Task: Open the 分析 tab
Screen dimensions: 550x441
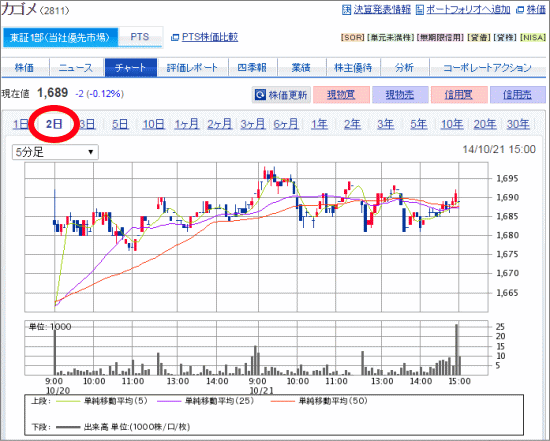Action: click(404, 67)
